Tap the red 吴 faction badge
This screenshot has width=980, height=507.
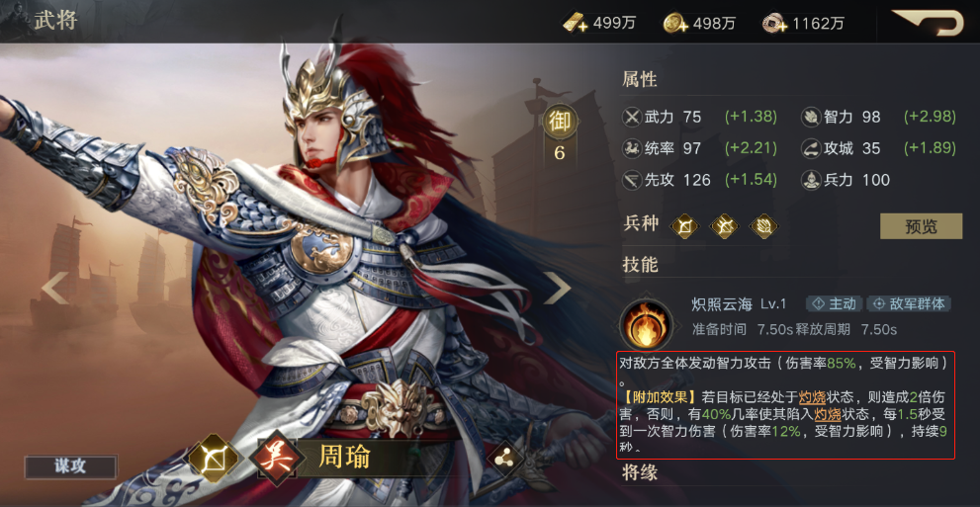(x=276, y=459)
